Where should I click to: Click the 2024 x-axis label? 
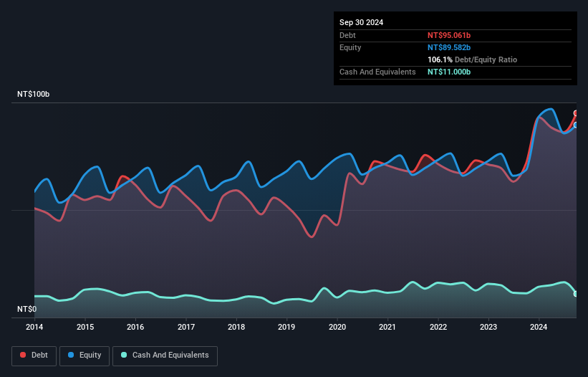[539, 327]
